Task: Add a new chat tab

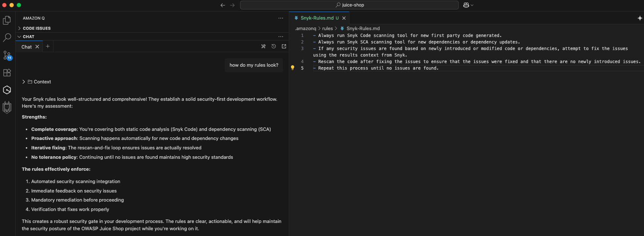Action: pos(48,46)
